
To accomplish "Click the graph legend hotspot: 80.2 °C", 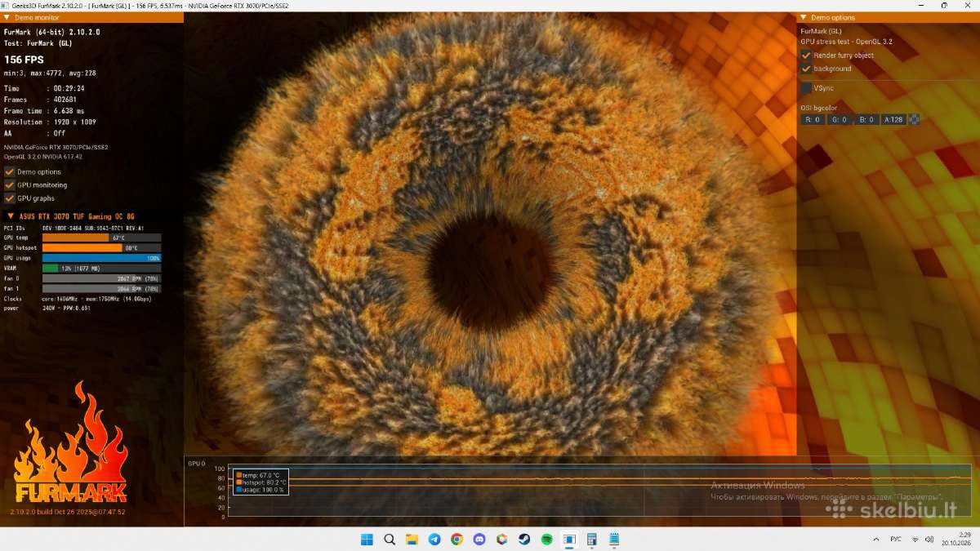I will (261, 482).
